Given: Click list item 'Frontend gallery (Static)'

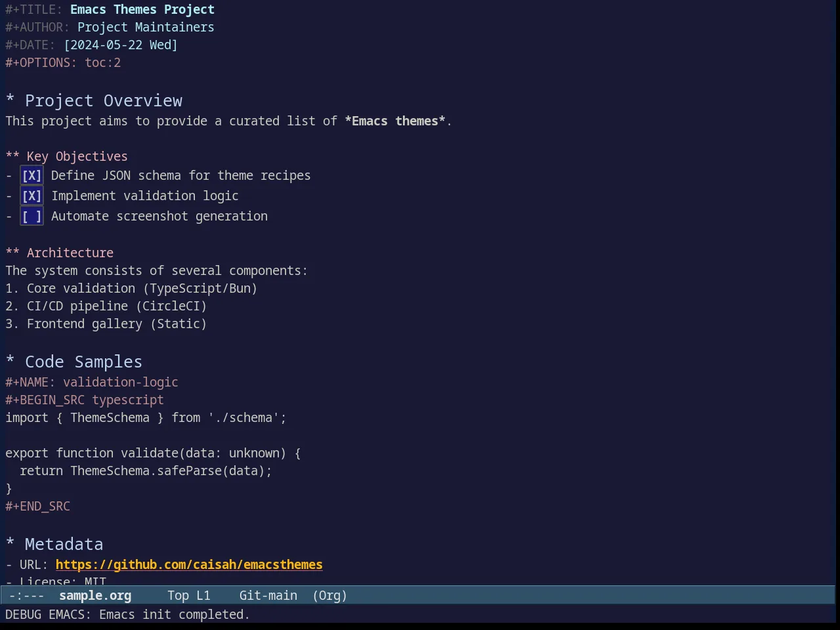Looking at the screenshot, I should click(117, 324).
